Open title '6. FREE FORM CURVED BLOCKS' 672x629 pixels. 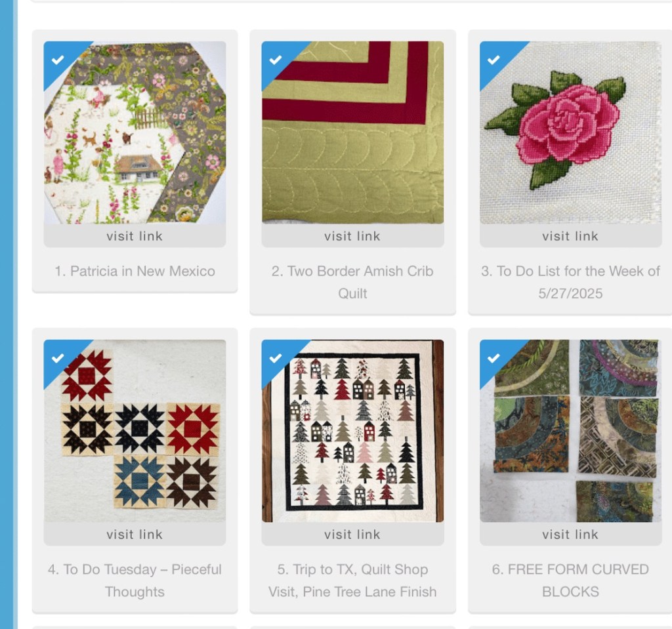(570, 580)
